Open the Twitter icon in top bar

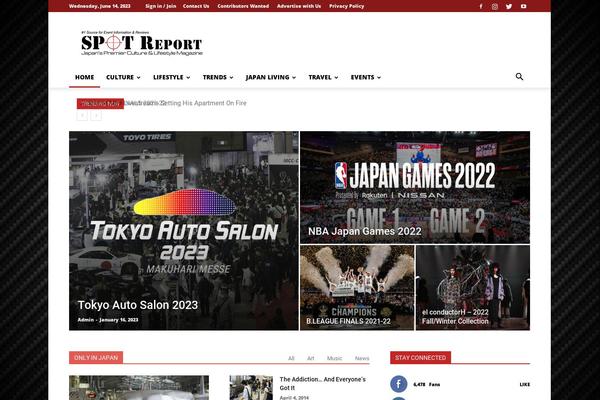coord(509,7)
